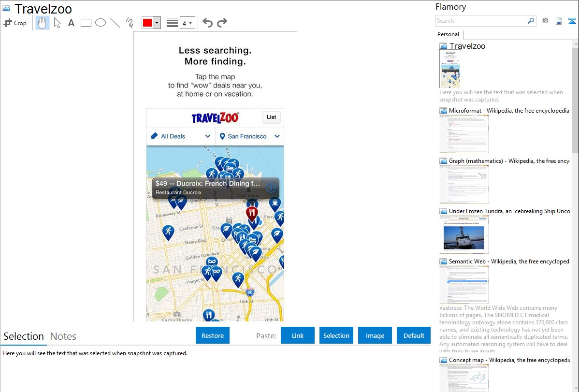
Task: Click the List button in Travelzoo app
Action: (x=272, y=117)
